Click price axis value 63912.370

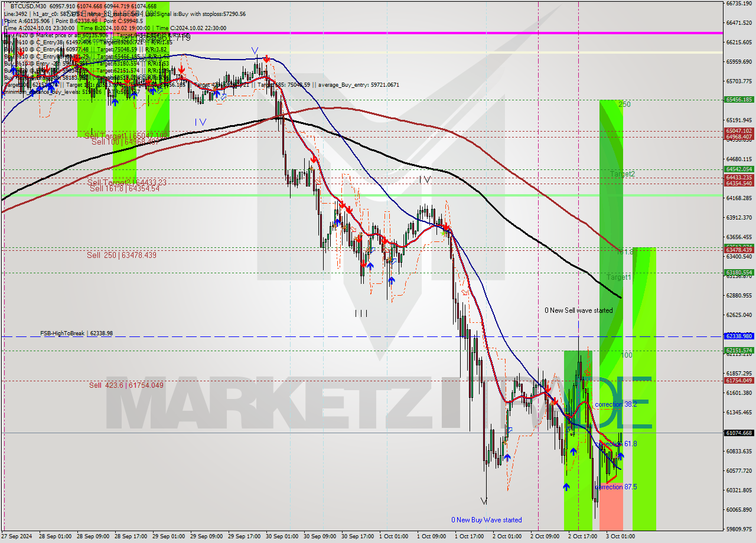pyautogui.click(x=739, y=218)
